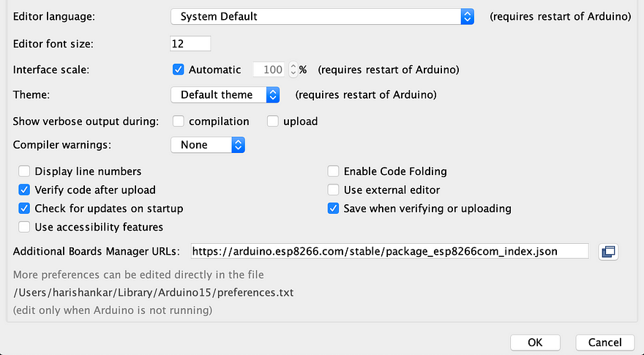
Task: Uncheck Check for updates on startup
Action: [x=24, y=209]
